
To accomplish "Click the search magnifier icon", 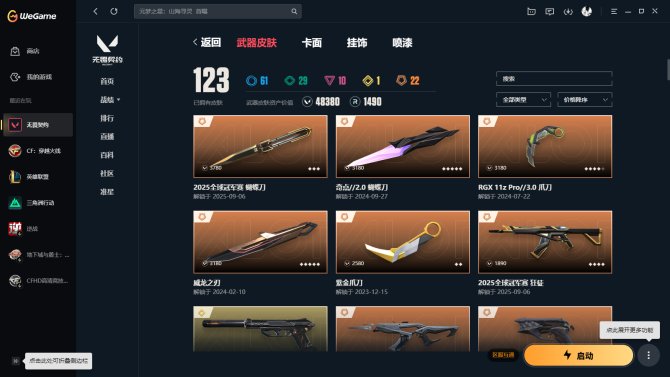I will pyautogui.click(x=294, y=12).
